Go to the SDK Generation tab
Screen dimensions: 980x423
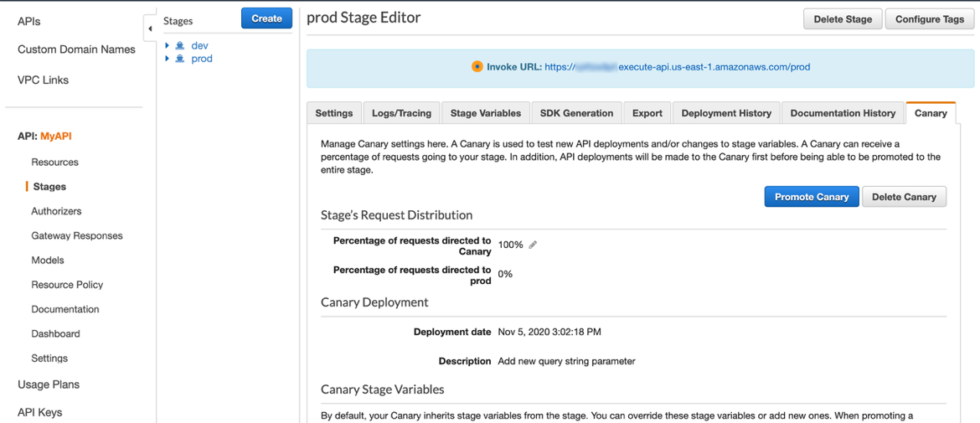click(576, 113)
